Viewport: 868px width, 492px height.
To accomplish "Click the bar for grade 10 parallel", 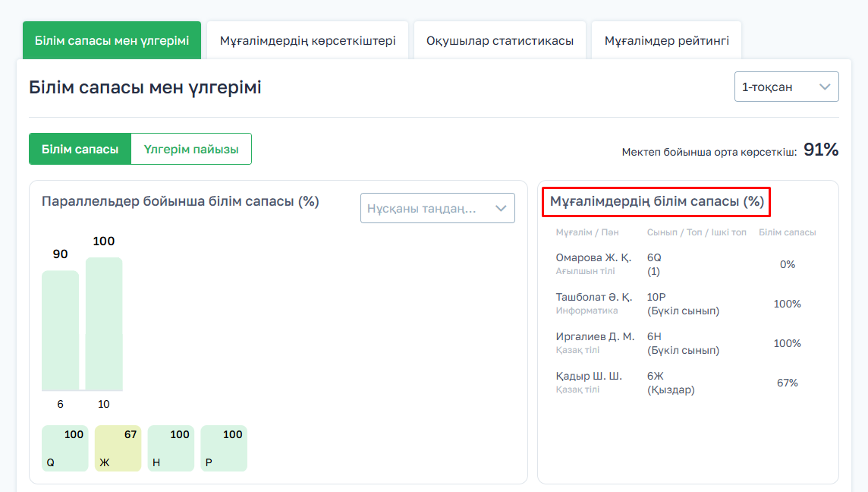I will (x=104, y=324).
